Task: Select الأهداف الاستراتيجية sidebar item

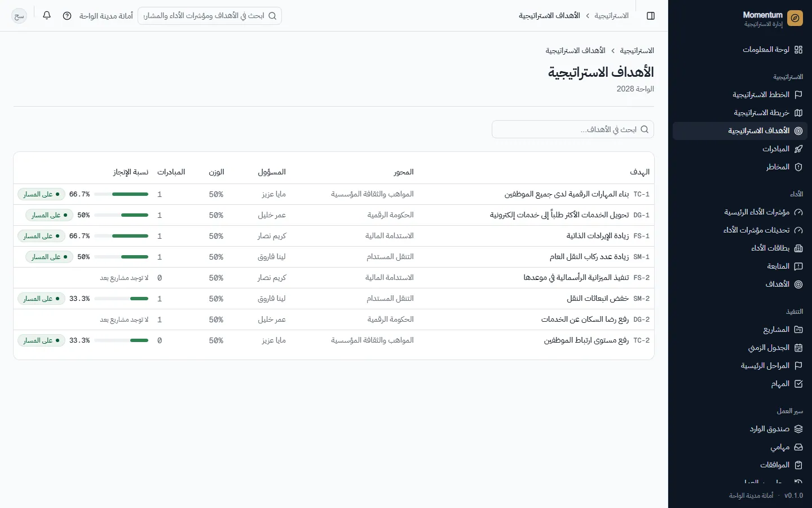Action: [740, 131]
